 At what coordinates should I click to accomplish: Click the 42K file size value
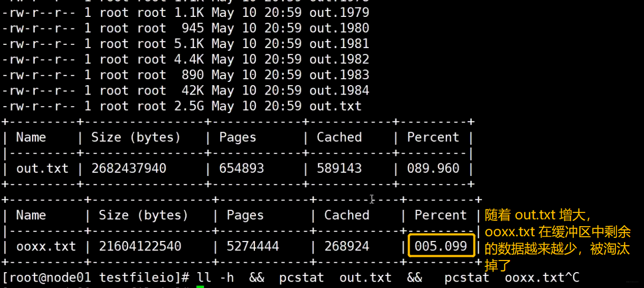pyautogui.click(x=193, y=90)
